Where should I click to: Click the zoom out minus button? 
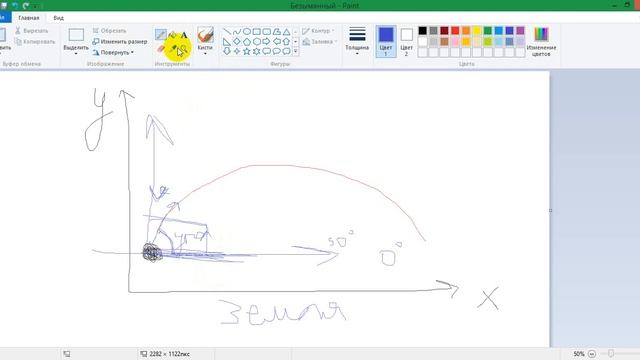click(x=592, y=354)
